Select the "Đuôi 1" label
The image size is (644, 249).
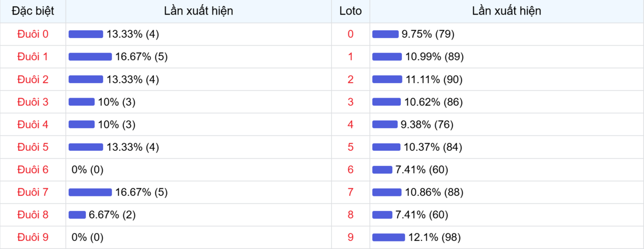pyautogui.click(x=33, y=57)
